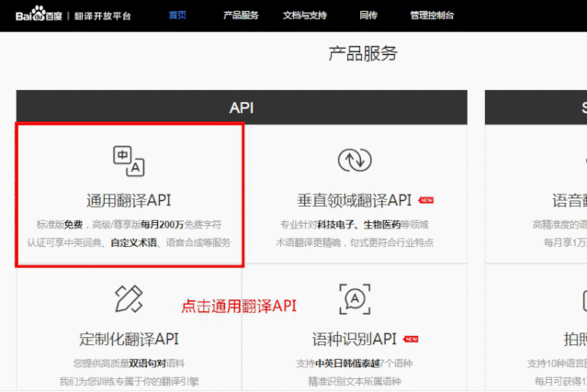Open the 通用翻译API title link

[x=129, y=200]
